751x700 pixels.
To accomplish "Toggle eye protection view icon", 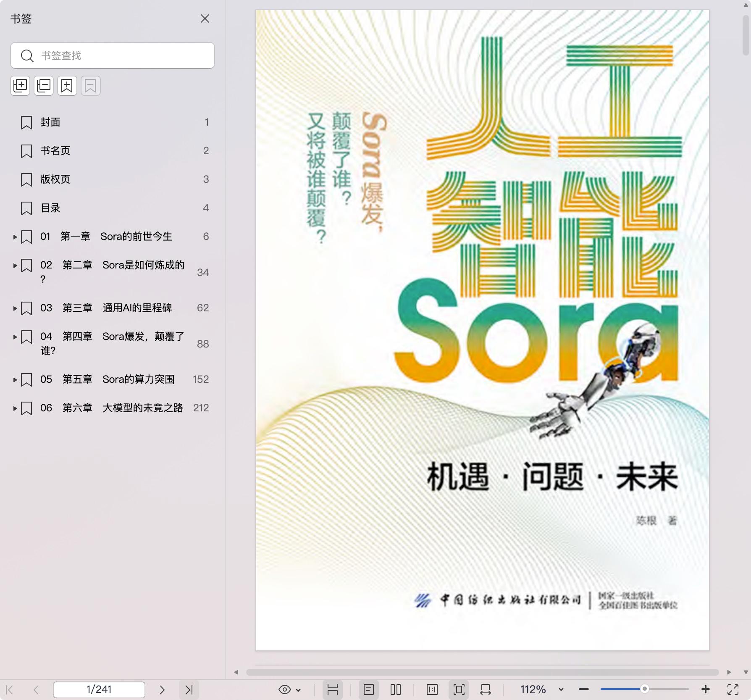I will (285, 689).
